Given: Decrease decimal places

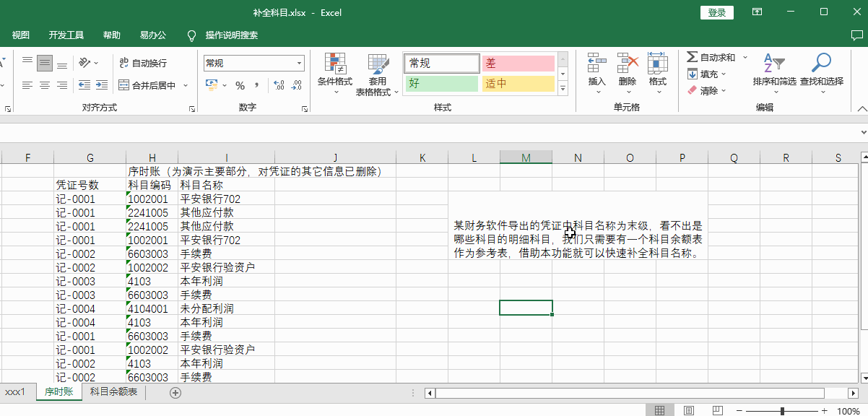Looking at the screenshot, I should pyautogui.click(x=296, y=85).
